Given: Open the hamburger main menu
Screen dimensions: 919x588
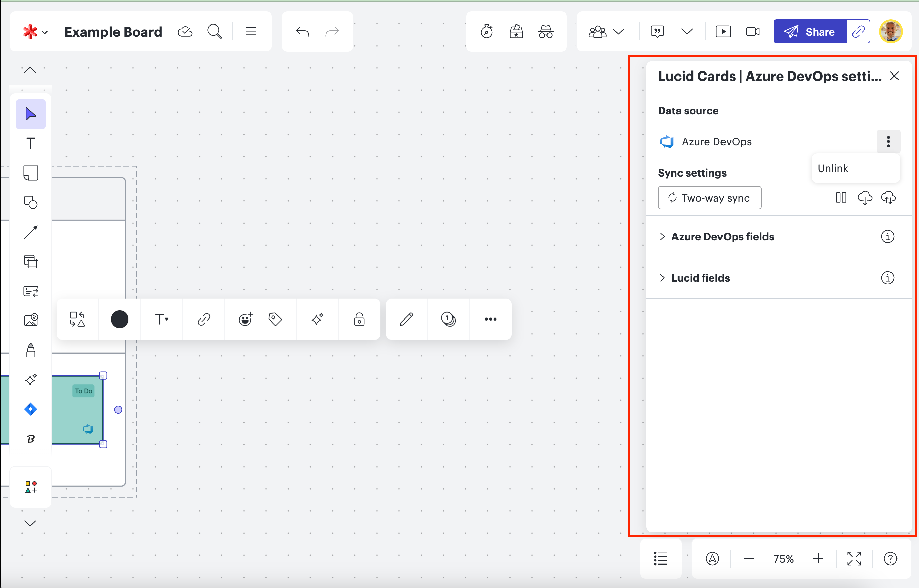Looking at the screenshot, I should [251, 31].
